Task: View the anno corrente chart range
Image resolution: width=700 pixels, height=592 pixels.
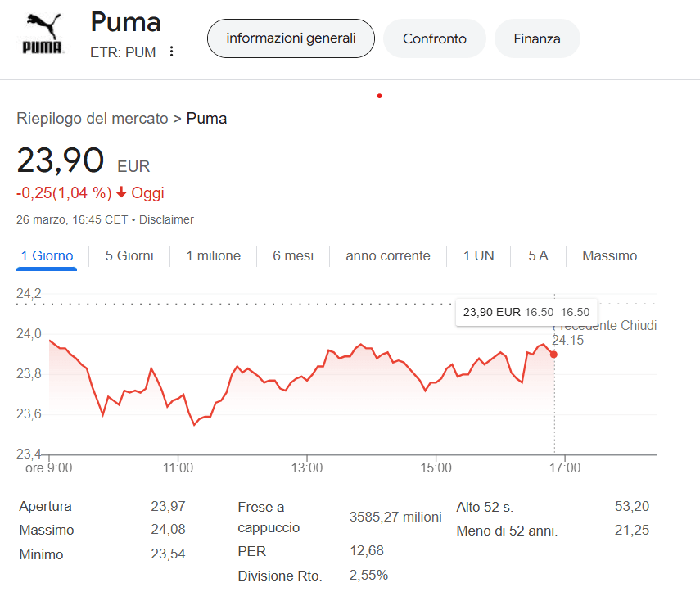Action: (386, 255)
